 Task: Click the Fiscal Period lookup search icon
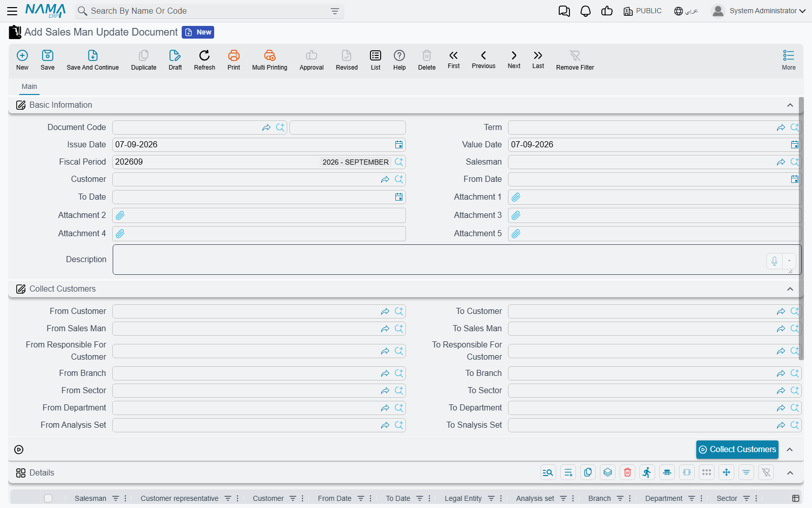pos(399,162)
